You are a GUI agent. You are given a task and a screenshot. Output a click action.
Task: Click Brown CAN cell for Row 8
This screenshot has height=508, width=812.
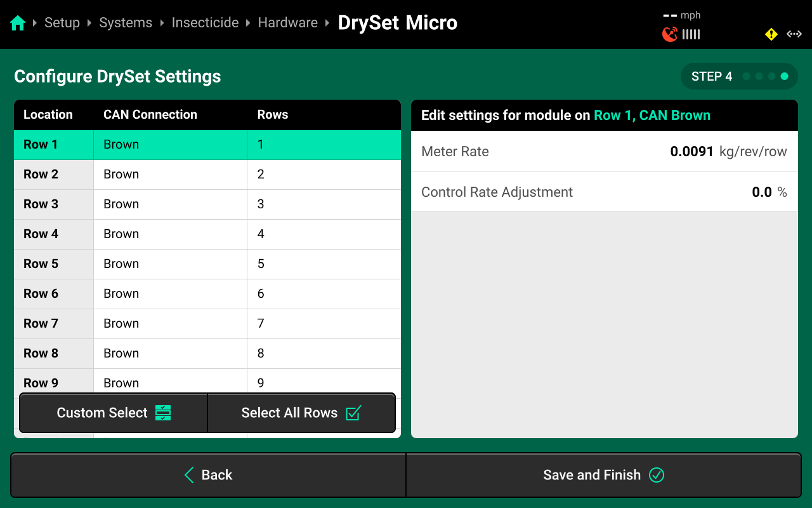[x=170, y=354]
